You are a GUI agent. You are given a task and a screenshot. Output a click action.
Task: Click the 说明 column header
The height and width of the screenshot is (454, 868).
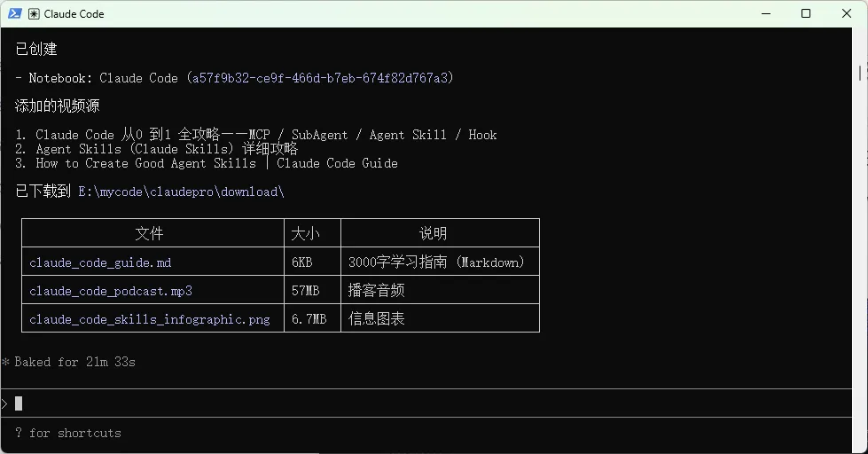pos(433,233)
